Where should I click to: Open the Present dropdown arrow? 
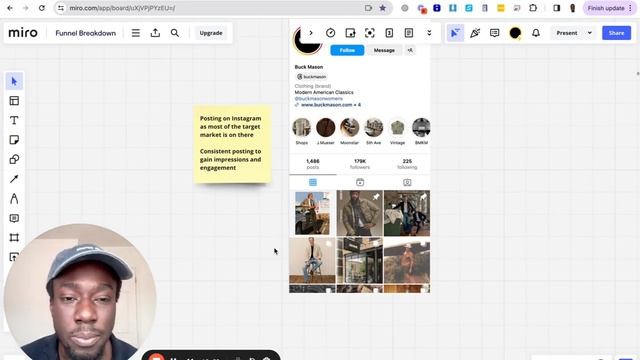(x=590, y=33)
